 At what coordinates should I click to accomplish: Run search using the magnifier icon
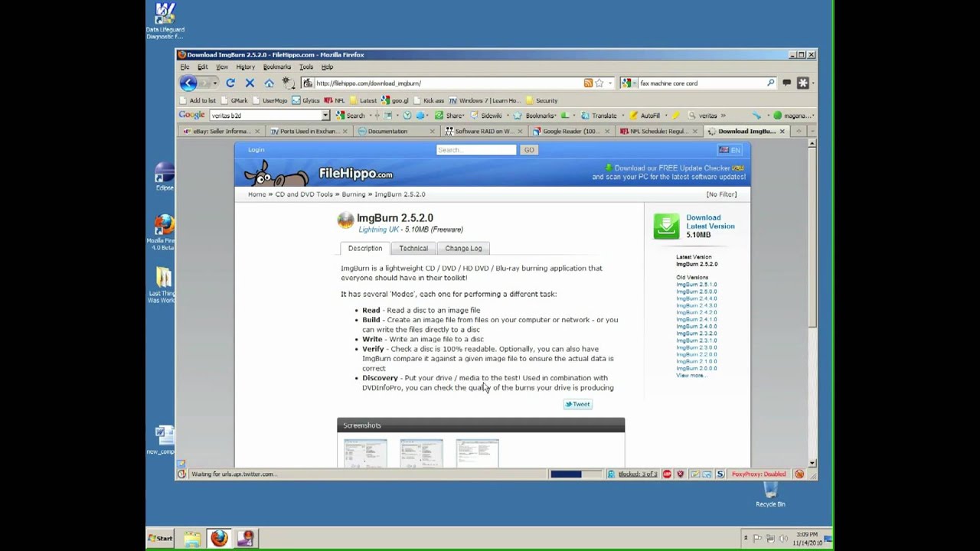click(x=771, y=83)
